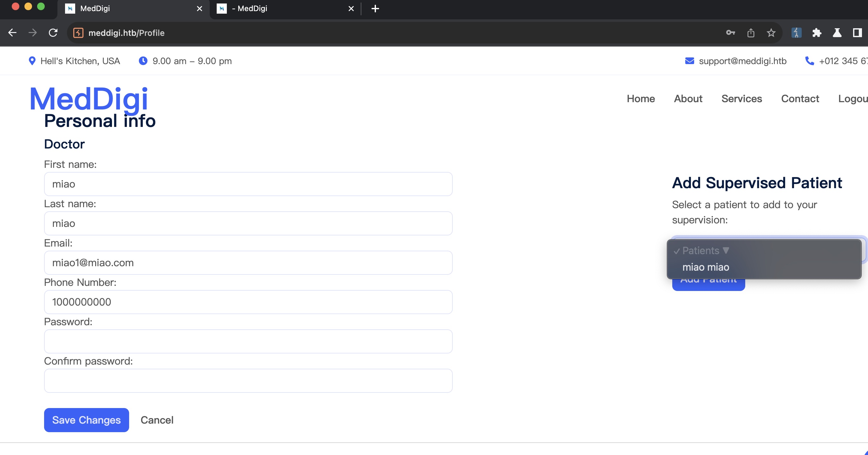Click the share page icon
Image resolution: width=868 pixels, height=455 pixels.
coord(751,33)
